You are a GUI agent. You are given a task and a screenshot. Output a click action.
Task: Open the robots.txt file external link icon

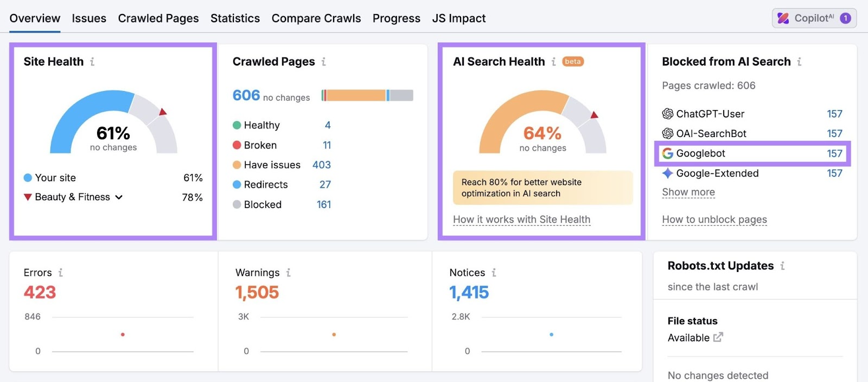(718, 338)
